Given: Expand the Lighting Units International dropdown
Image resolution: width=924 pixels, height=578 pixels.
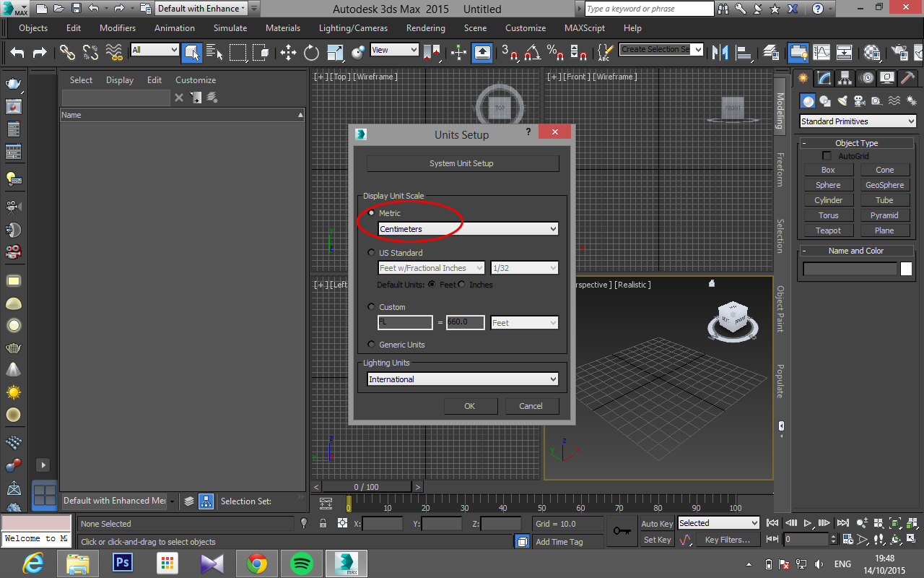Looking at the screenshot, I should click(463, 379).
